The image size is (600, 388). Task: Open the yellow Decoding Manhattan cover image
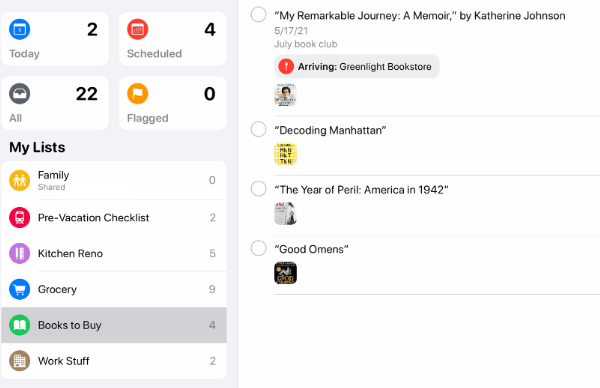coord(285,154)
